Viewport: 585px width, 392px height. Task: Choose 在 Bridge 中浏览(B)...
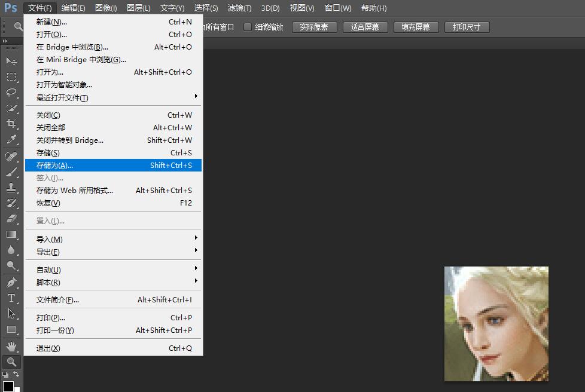click(114, 47)
